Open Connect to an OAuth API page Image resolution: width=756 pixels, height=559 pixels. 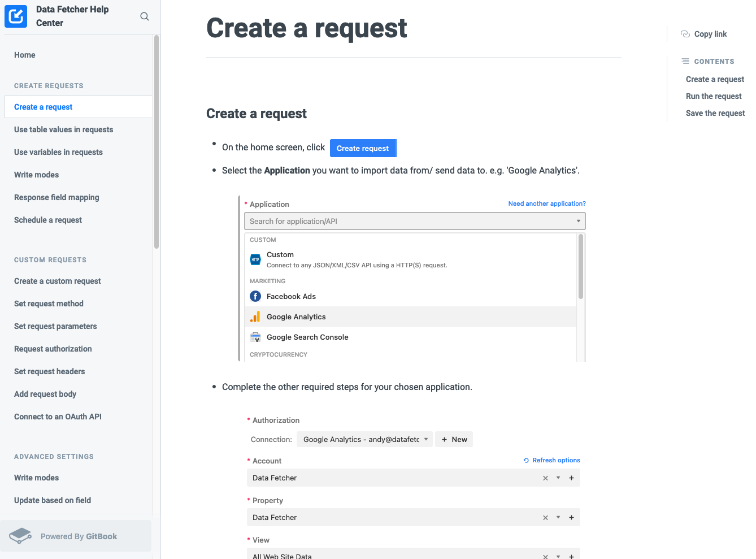pyautogui.click(x=58, y=417)
